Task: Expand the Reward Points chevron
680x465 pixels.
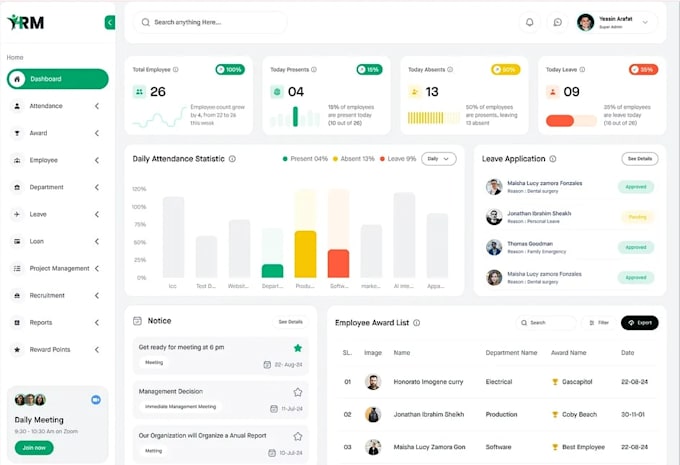Action: pos(97,350)
